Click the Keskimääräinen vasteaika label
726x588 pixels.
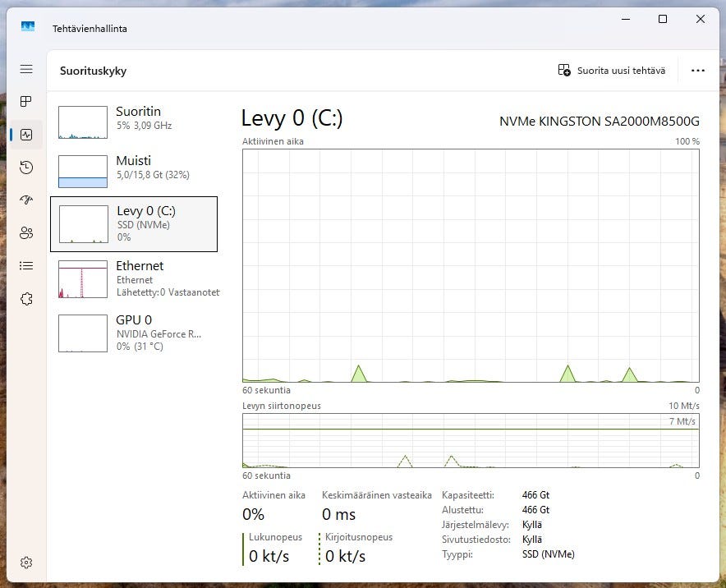click(376, 495)
